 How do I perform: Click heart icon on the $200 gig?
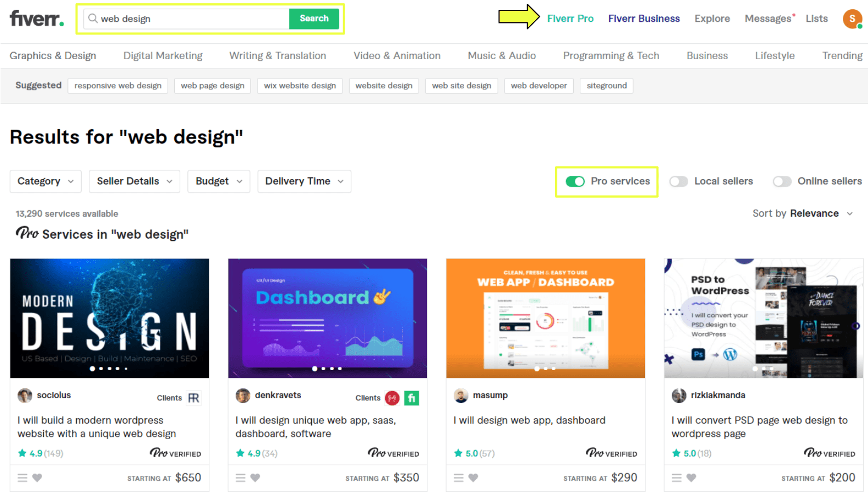(692, 477)
